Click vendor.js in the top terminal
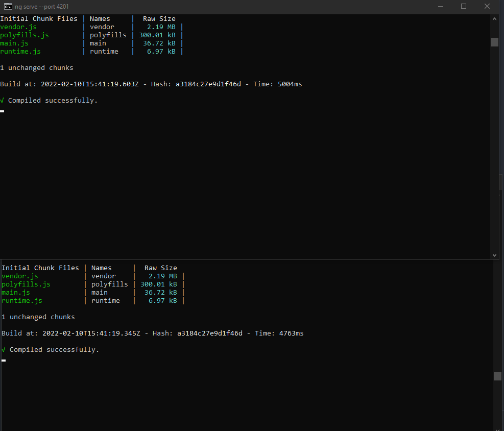Screen dimensions: 504x431 click(x=18, y=27)
